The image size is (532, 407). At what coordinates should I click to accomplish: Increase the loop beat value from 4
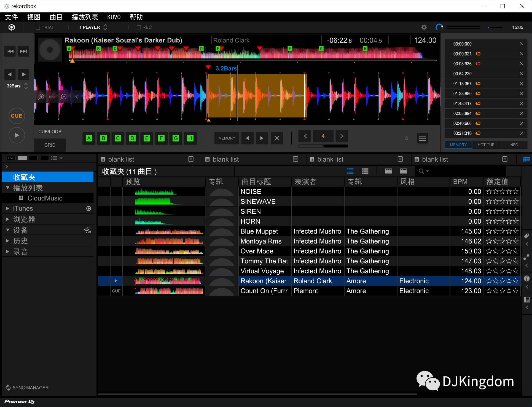(342, 136)
